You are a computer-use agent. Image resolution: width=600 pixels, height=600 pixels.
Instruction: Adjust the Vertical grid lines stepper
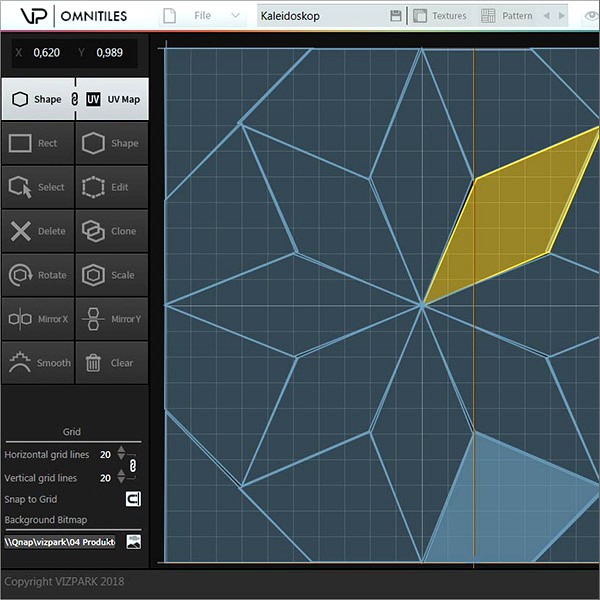tap(121, 478)
